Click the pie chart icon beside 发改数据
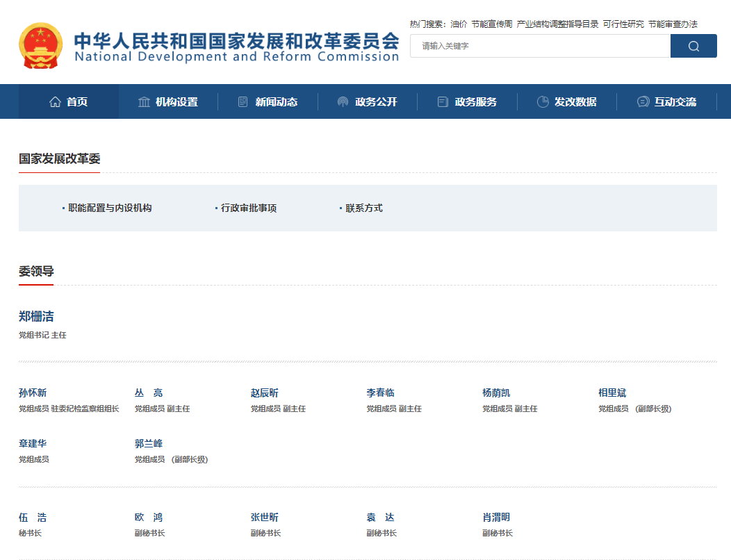The image size is (731, 560). [543, 102]
